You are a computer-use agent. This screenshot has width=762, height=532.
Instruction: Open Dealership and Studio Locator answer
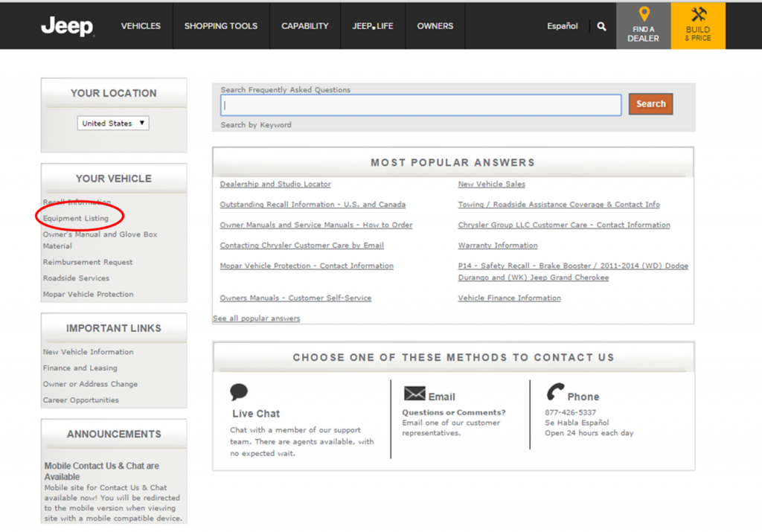pyautogui.click(x=275, y=184)
